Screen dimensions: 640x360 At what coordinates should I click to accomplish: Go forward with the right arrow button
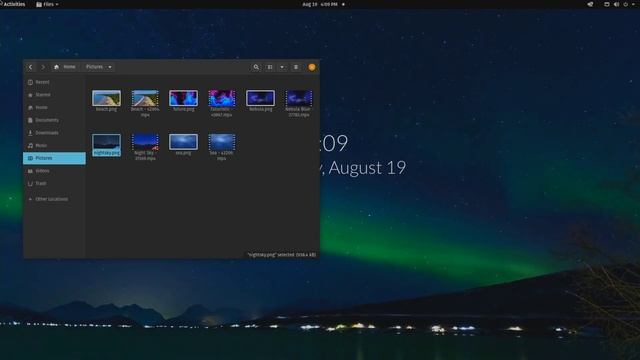click(43, 67)
